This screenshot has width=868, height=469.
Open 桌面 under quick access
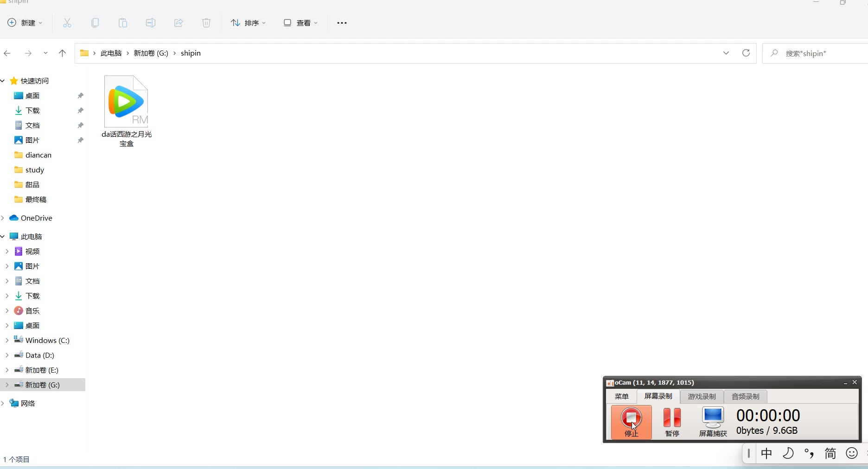pyautogui.click(x=32, y=95)
